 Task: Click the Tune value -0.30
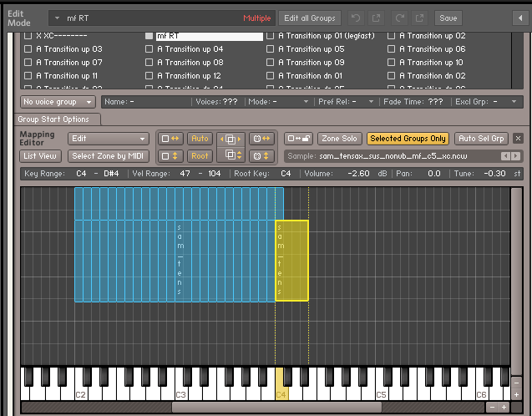494,174
